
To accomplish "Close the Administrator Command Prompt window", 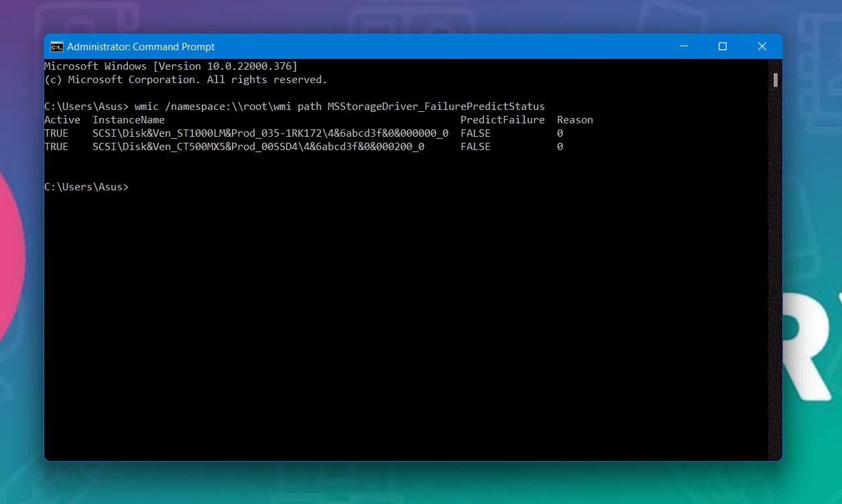I will coord(762,46).
